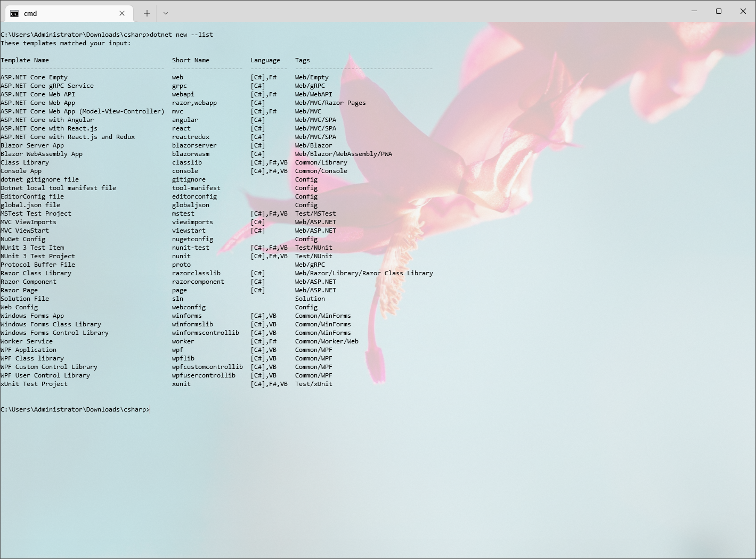Click tag 'Test/xUnit'
This screenshot has height=559, width=756.
314,384
